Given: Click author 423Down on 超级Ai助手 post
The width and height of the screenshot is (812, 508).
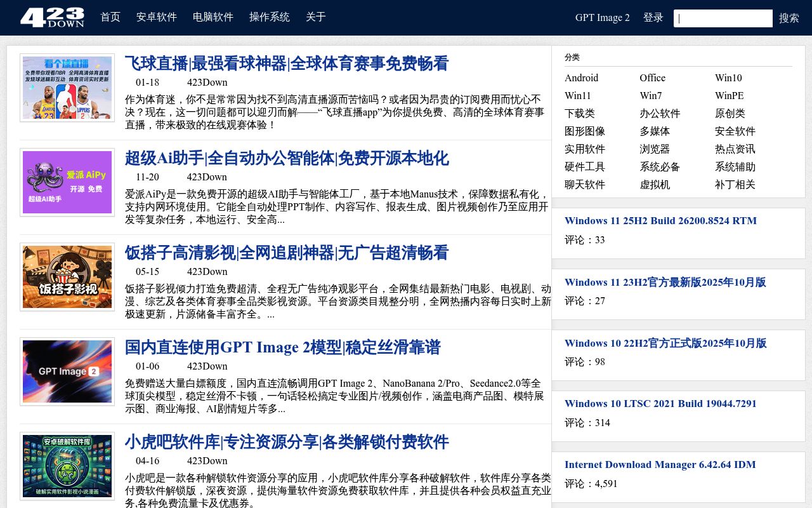Looking at the screenshot, I should (x=207, y=177).
